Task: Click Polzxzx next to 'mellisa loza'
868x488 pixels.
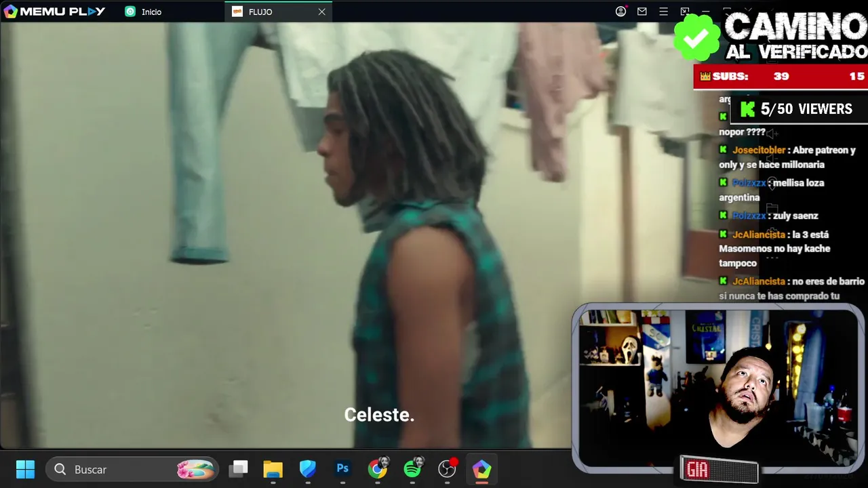Action: point(749,183)
